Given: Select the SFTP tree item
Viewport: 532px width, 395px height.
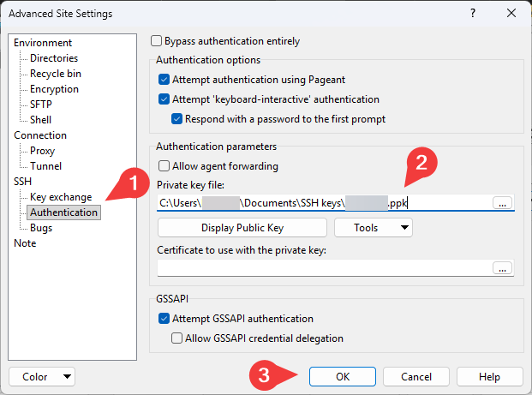Looking at the screenshot, I should [x=41, y=105].
